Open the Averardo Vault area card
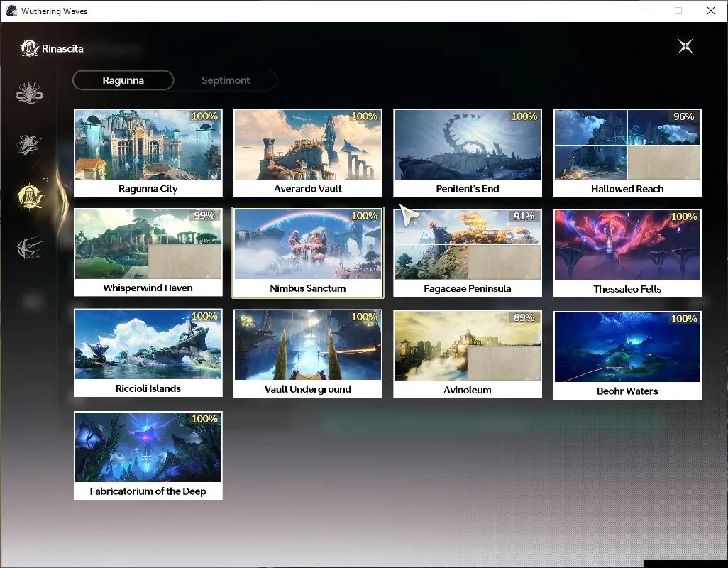 tap(308, 153)
